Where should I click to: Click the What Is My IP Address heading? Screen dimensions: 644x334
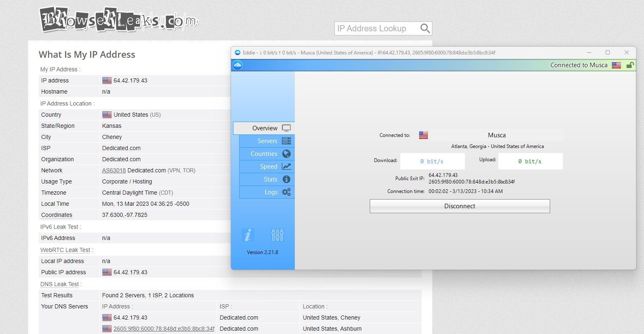coord(87,54)
